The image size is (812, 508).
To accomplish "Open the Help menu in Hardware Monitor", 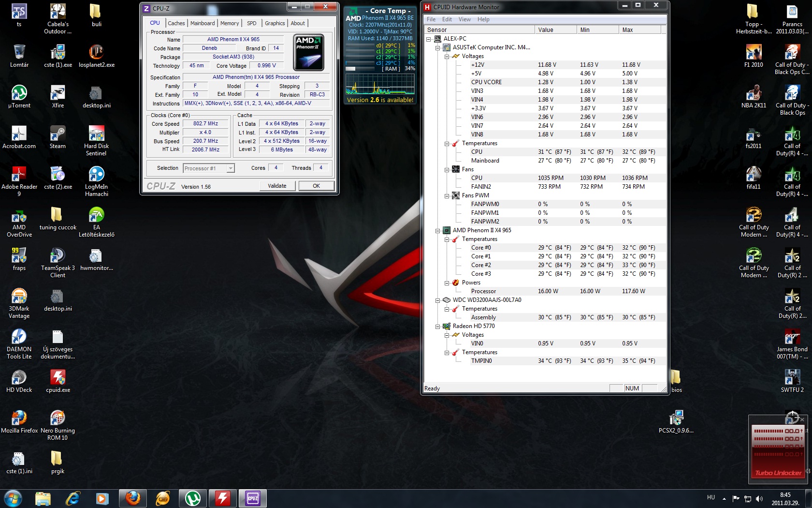I will [483, 19].
